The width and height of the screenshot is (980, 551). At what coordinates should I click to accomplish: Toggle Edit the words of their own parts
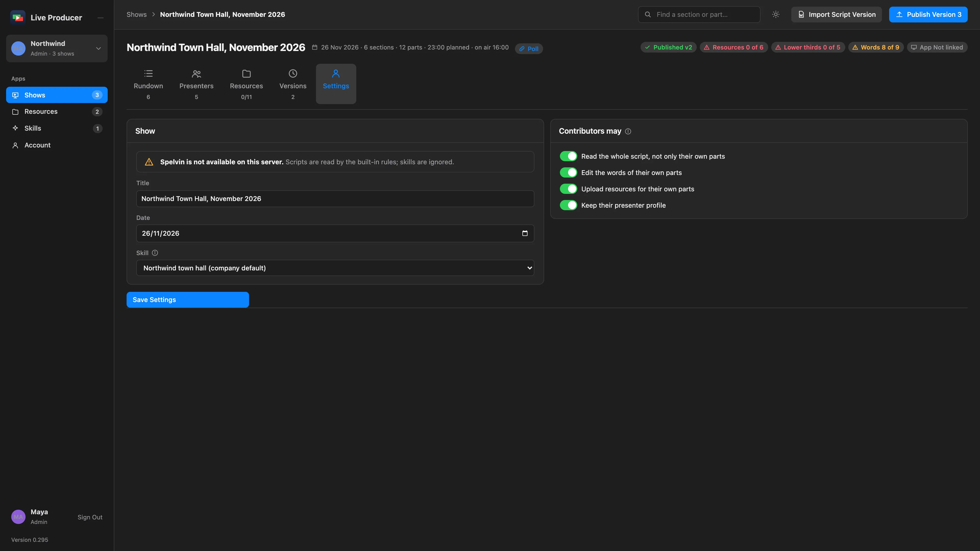tap(568, 173)
